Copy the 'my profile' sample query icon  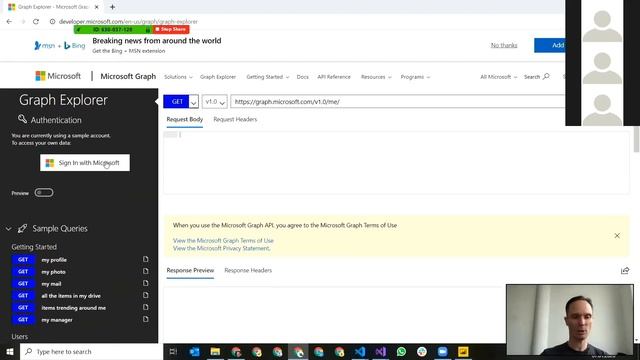(x=146, y=259)
